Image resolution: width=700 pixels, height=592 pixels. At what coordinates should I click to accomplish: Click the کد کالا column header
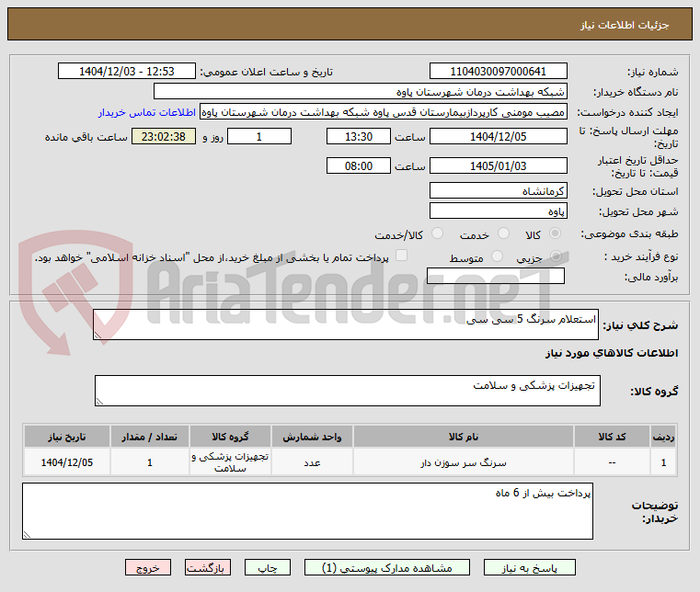point(612,437)
